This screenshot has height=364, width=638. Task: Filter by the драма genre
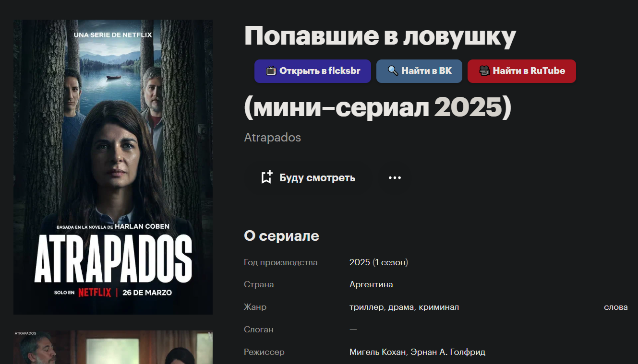tap(400, 307)
